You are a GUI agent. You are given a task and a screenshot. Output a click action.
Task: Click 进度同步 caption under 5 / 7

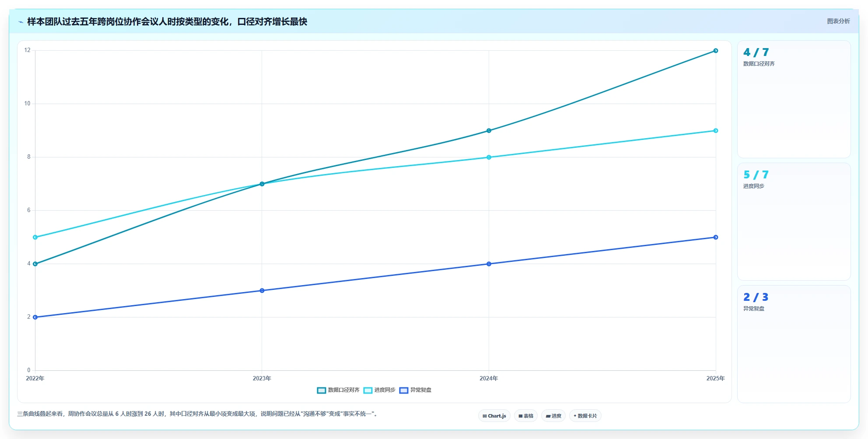point(753,186)
